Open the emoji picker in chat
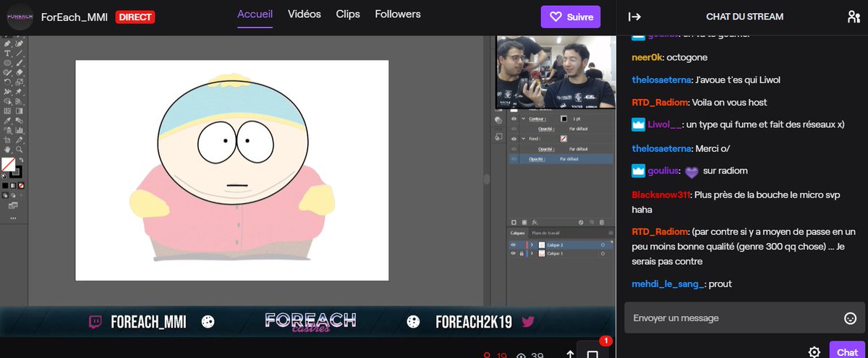The image size is (868, 358). [x=850, y=318]
